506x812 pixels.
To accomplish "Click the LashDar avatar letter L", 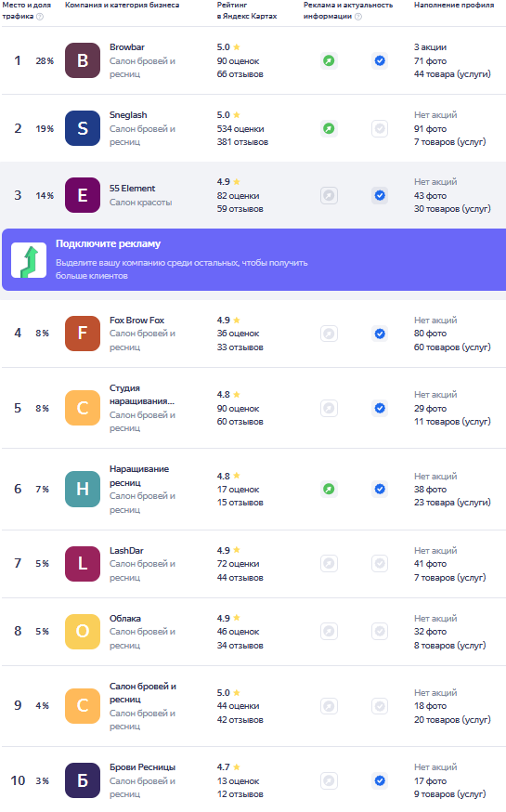I will [83, 563].
